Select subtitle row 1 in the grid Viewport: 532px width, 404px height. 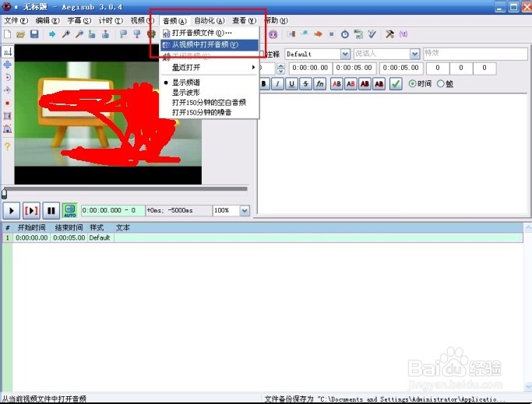[x=262, y=237]
